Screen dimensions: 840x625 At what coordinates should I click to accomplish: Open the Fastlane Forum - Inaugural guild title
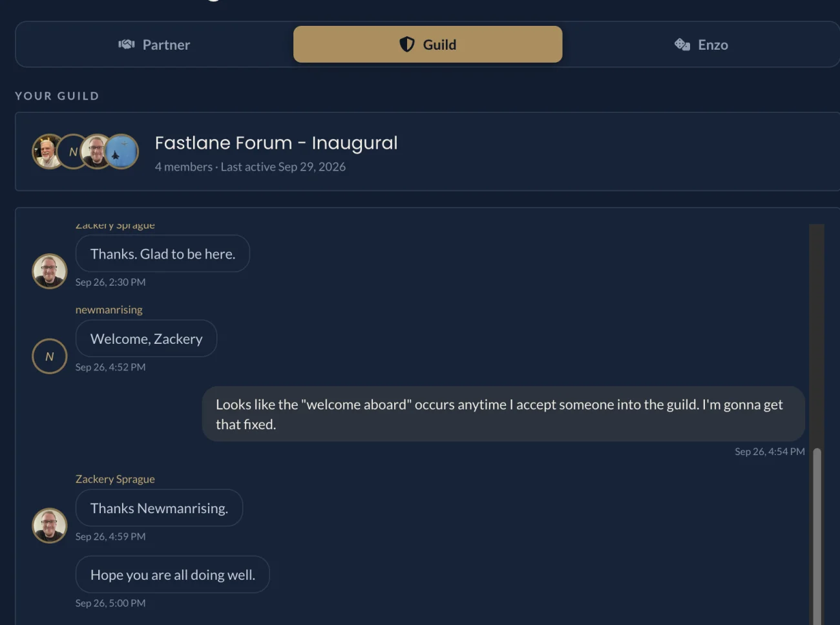(x=276, y=143)
